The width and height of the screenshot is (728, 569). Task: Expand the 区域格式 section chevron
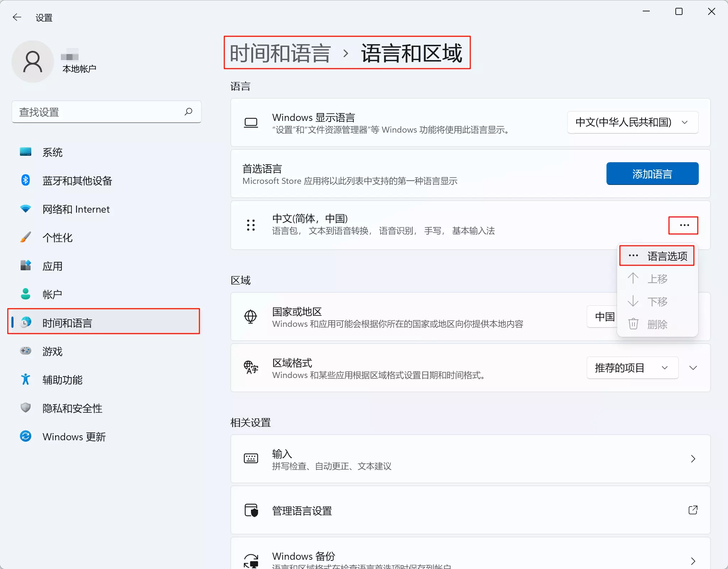coord(693,368)
